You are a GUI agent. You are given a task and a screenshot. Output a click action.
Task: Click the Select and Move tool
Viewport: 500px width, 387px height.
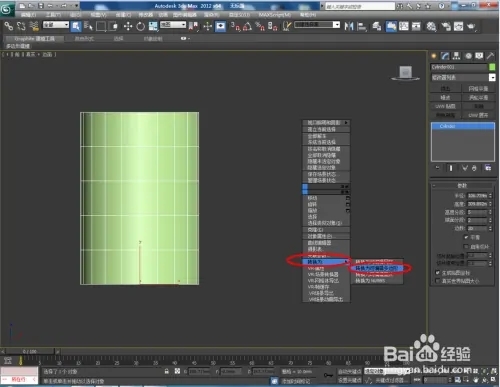click(128, 26)
